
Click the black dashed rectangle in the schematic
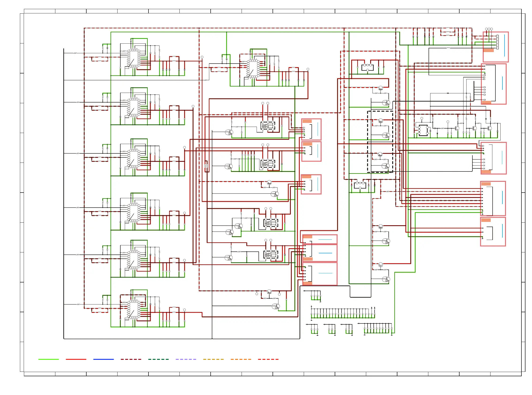[380, 142]
